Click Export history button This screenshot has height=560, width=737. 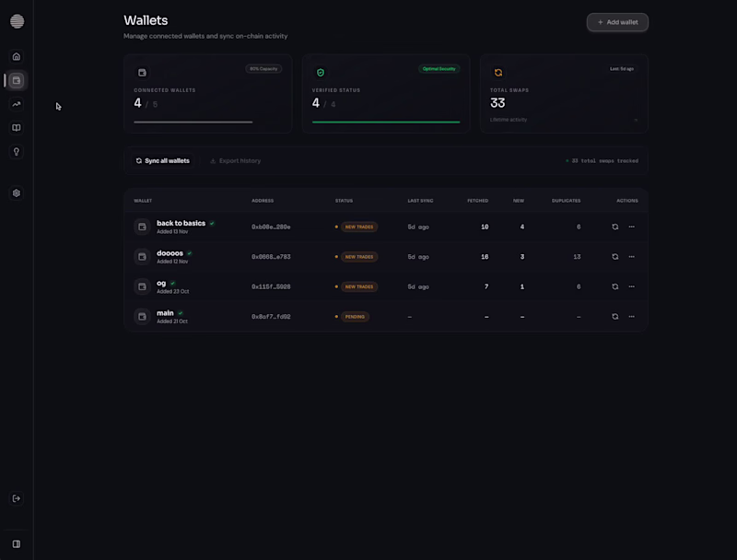point(235,160)
